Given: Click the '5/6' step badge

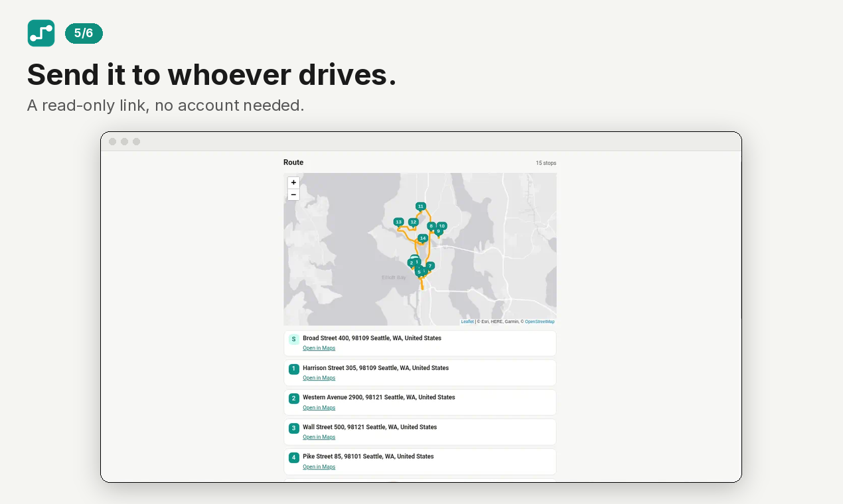Looking at the screenshot, I should point(84,33).
